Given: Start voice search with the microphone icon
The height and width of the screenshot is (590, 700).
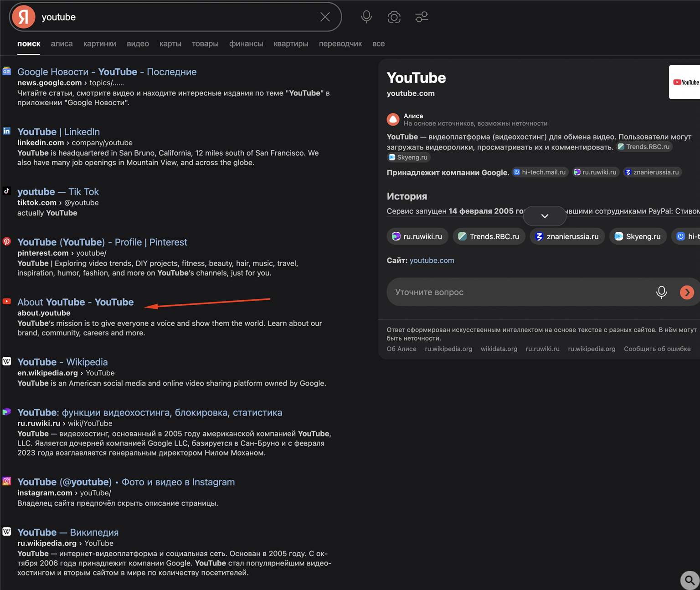Looking at the screenshot, I should click(x=366, y=17).
